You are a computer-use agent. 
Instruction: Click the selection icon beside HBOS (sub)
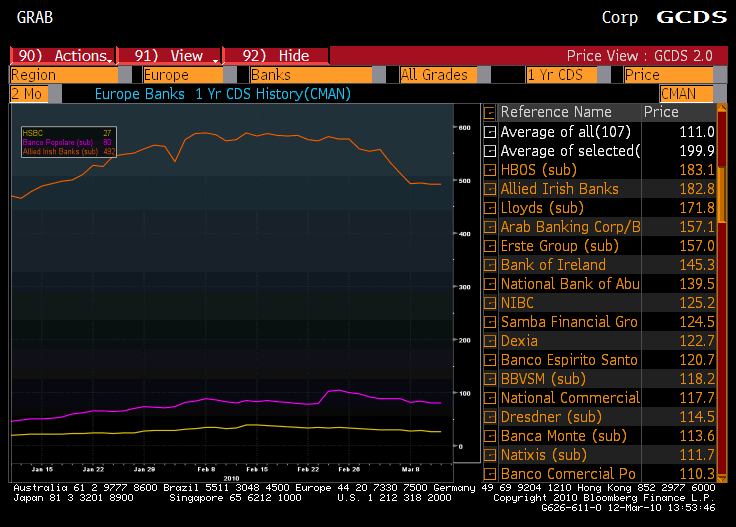pyautogui.click(x=490, y=170)
